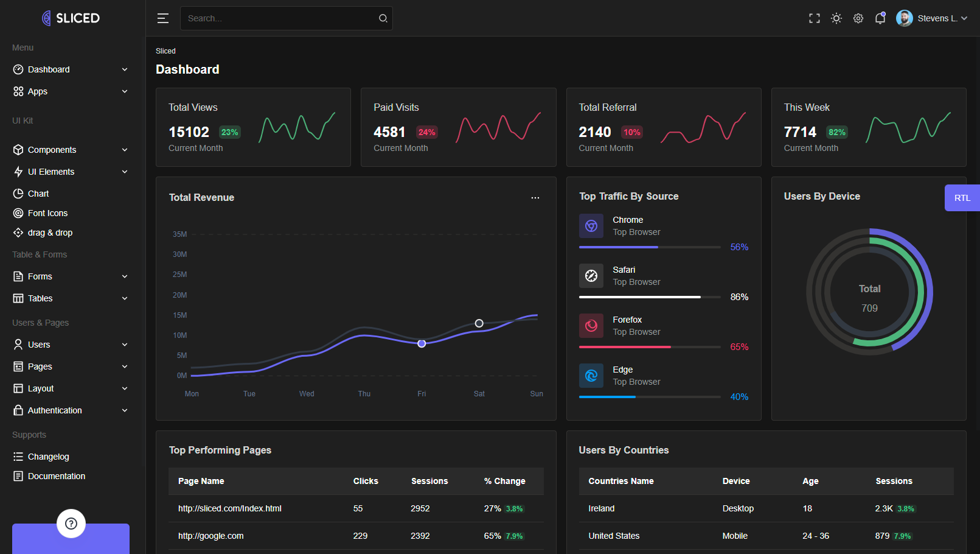This screenshot has width=980, height=554.
Task: Click the search magnifier icon
Action: (x=383, y=18)
